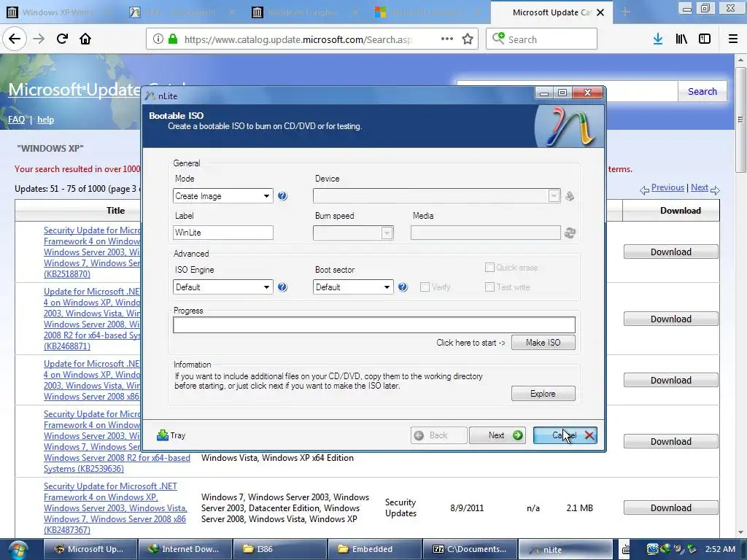Image resolution: width=747 pixels, height=560 pixels.
Task: Open the Boot sector dropdown
Action: pos(353,287)
